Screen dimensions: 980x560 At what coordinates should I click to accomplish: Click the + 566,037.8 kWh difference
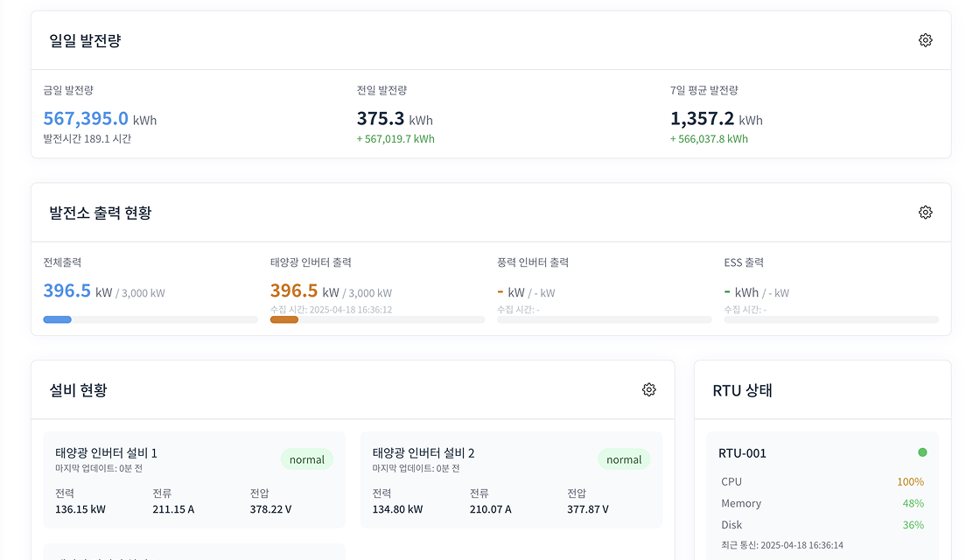pyautogui.click(x=709, y=139)
